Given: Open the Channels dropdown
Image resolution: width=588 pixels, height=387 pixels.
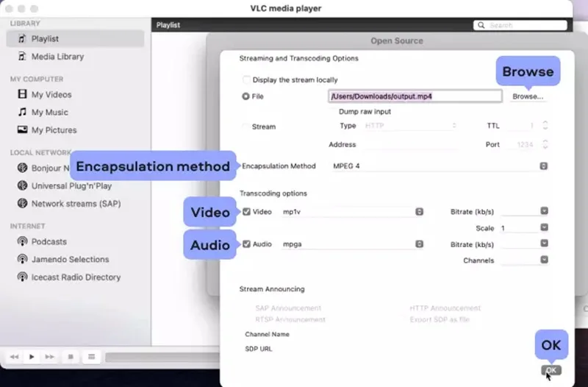Looking at the screenshot, I should (x=544, y=260).
